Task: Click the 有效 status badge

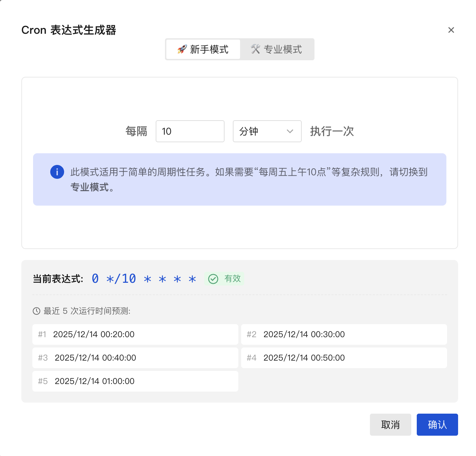Action: tap(224, 279)
